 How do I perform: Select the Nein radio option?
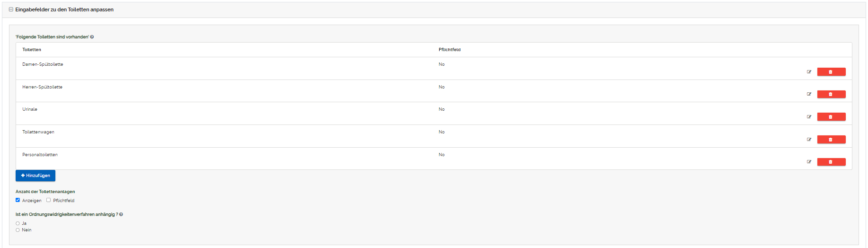18,230
